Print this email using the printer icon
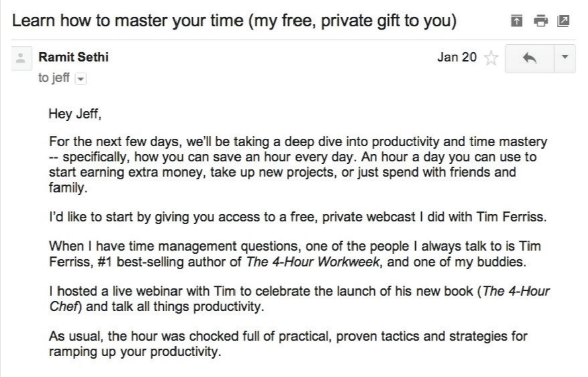This screenshot has height=377, width=588. pyautogui.click(x=541, y=21)
